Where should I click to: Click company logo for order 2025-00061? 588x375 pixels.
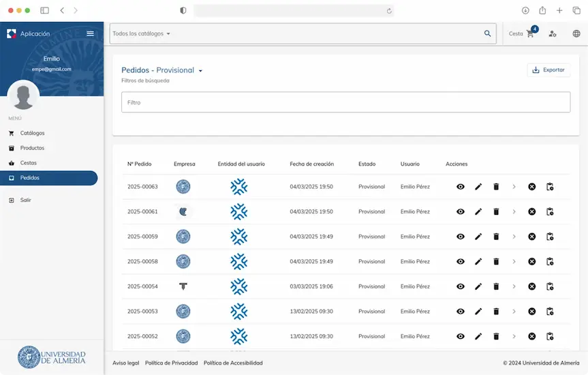click(x=183, y=212)
